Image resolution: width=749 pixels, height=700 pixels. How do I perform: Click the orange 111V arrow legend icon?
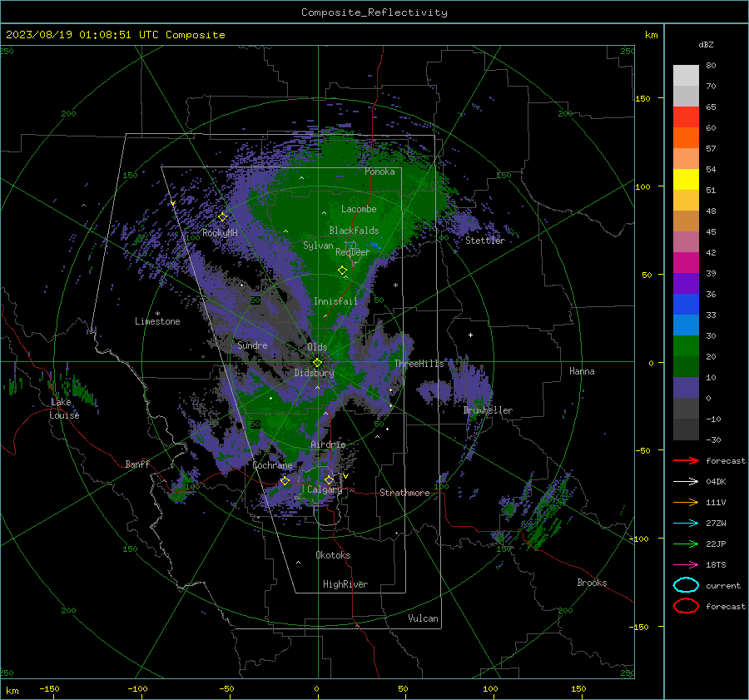[x=686, y=502]
